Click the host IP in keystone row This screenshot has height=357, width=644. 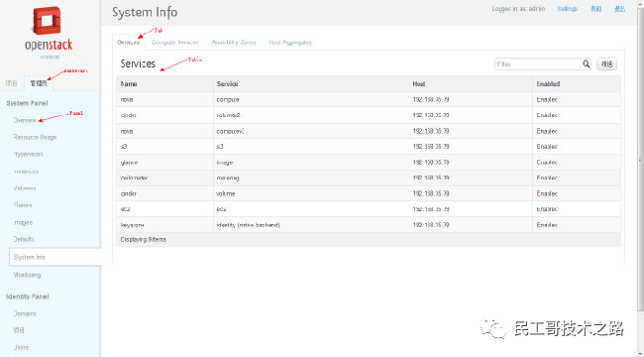coord(431,225)
